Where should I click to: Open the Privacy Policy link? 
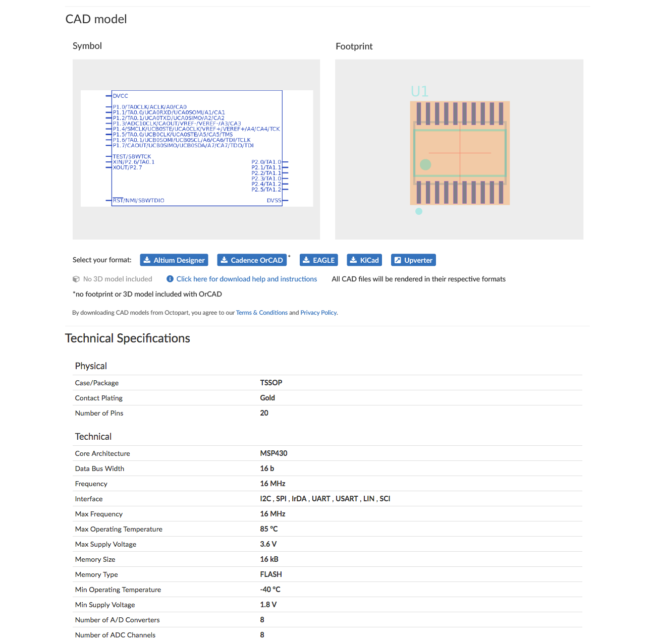(x=318, y=313)
